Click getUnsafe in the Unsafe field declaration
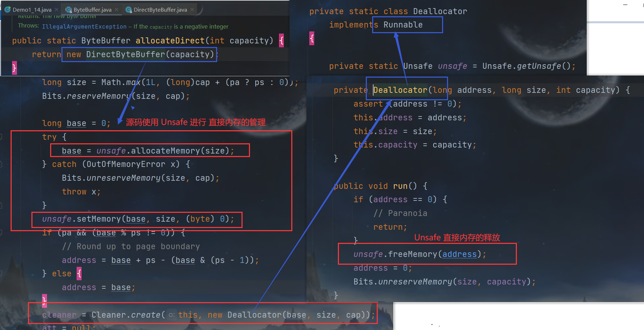Viewport: 644px width, 330px height. pyautogui.click(x=539, y=66)
